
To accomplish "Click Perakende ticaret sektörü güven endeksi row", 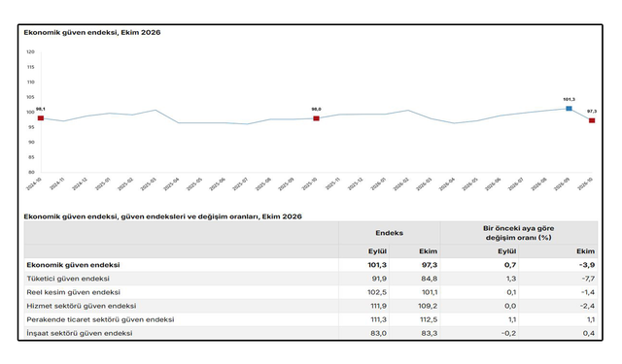I will 311,319.
